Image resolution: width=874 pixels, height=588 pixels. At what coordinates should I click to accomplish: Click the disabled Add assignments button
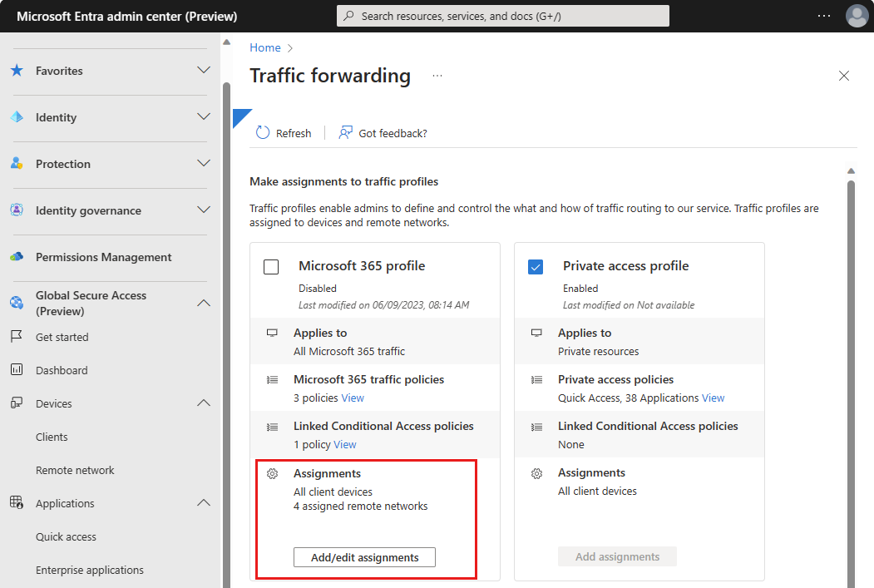pyautogui.click(x=617, y=556)
